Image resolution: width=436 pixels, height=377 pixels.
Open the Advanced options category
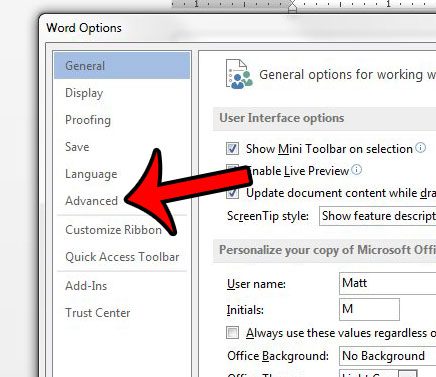pos(91,201)
